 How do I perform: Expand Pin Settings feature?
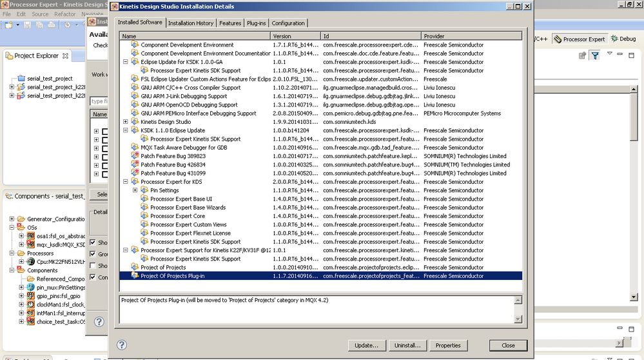(135, 190)
